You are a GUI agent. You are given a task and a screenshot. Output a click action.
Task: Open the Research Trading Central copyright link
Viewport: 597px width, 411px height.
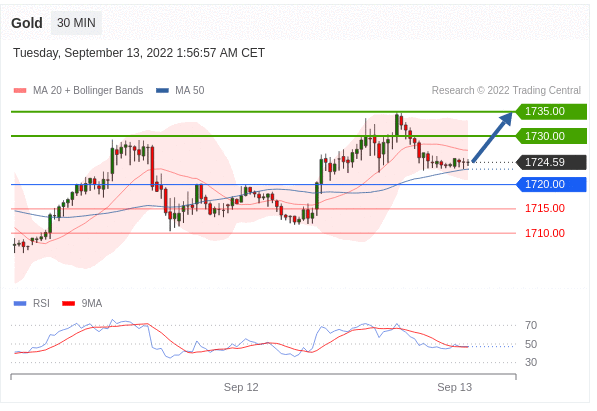click(x=506, y=90)
